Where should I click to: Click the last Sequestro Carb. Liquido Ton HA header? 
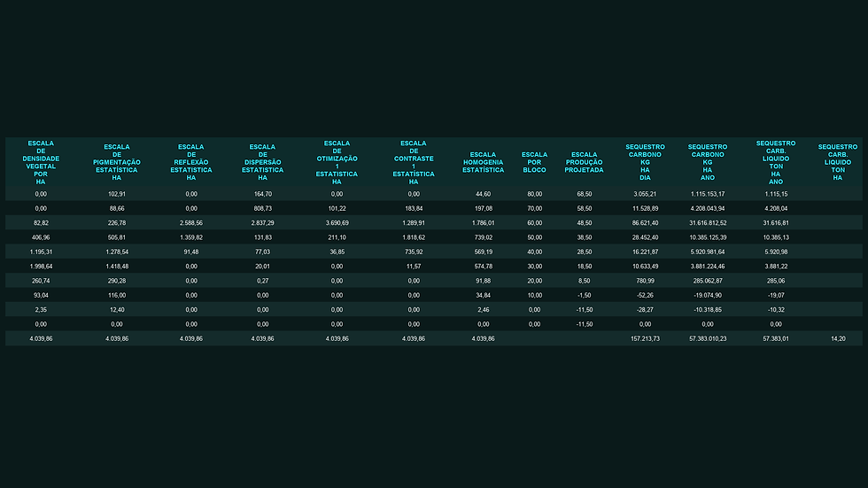click(838, 163)
